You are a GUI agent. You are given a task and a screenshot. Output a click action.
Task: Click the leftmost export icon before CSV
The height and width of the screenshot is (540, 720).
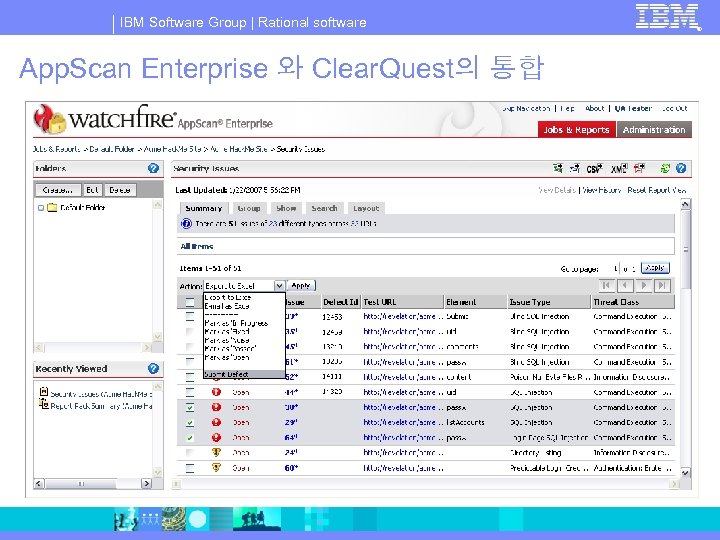(x=558, y=169)
